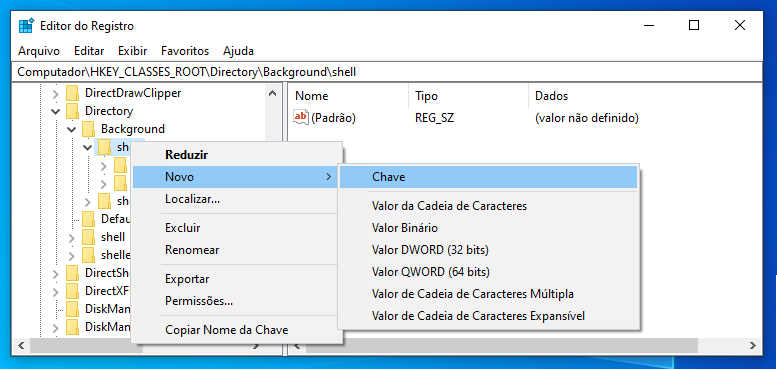Click the Background key folder icon

(x=88, y=129)
